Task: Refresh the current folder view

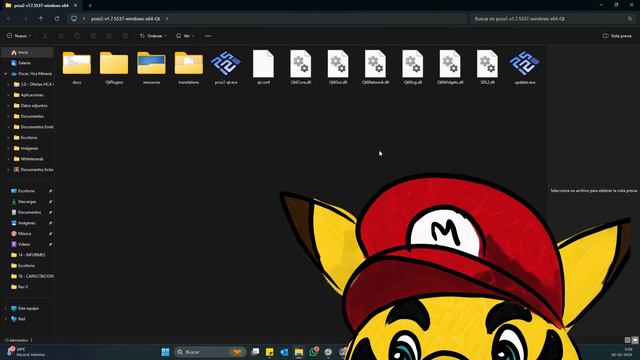Action: (57, 19)
